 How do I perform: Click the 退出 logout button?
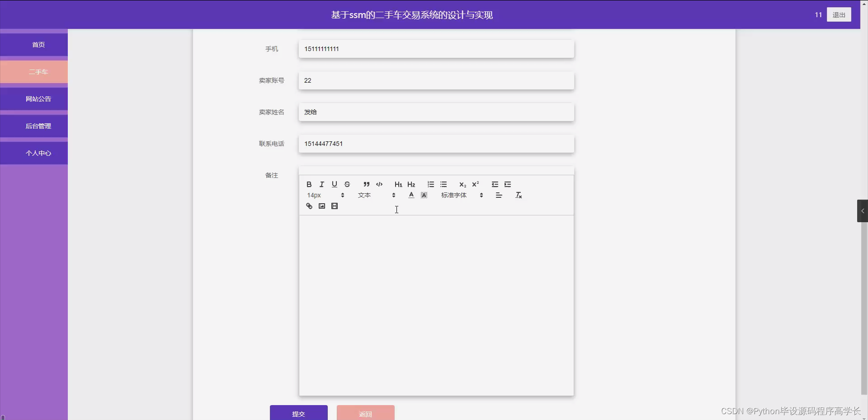coord(839,14)
